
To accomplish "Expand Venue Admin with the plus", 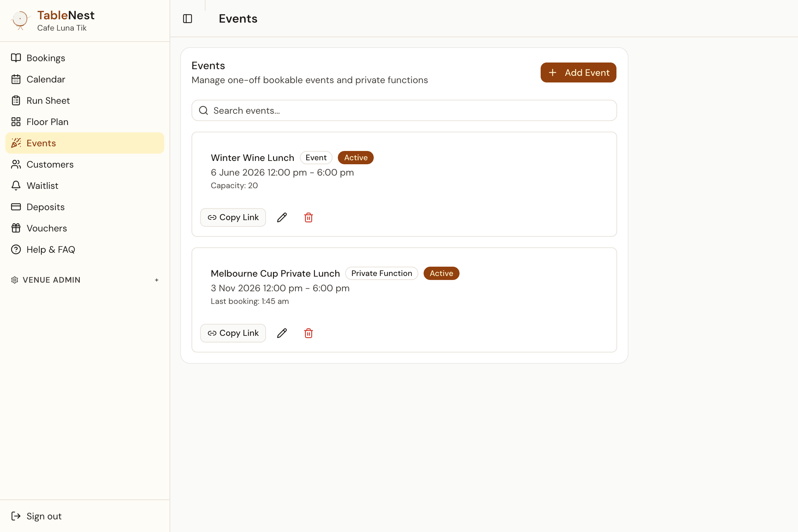I will point(156,280).
